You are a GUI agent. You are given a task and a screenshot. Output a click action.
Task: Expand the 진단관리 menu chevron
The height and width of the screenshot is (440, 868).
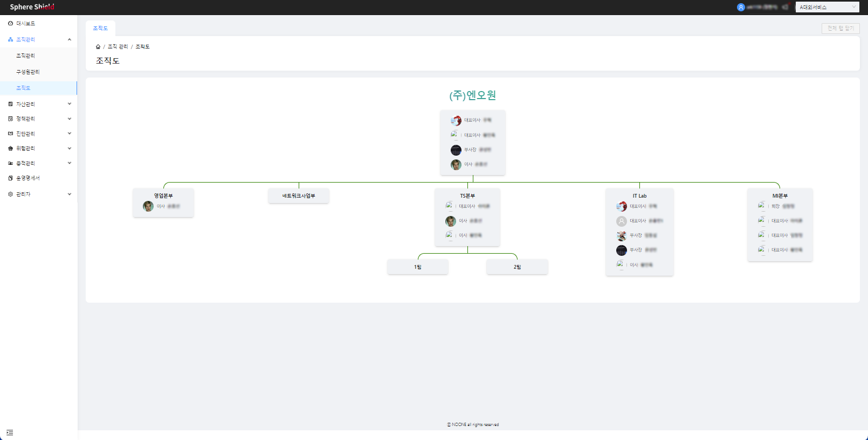[x=70, y=134]
